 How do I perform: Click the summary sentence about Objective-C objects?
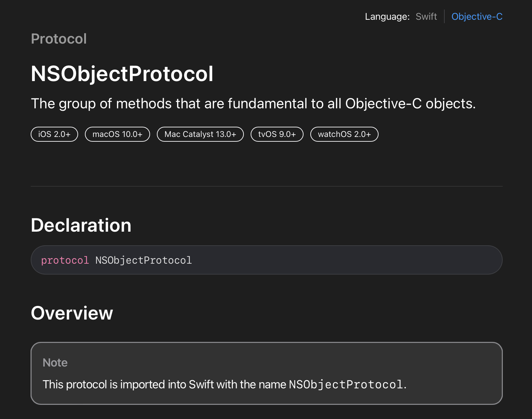253,104
